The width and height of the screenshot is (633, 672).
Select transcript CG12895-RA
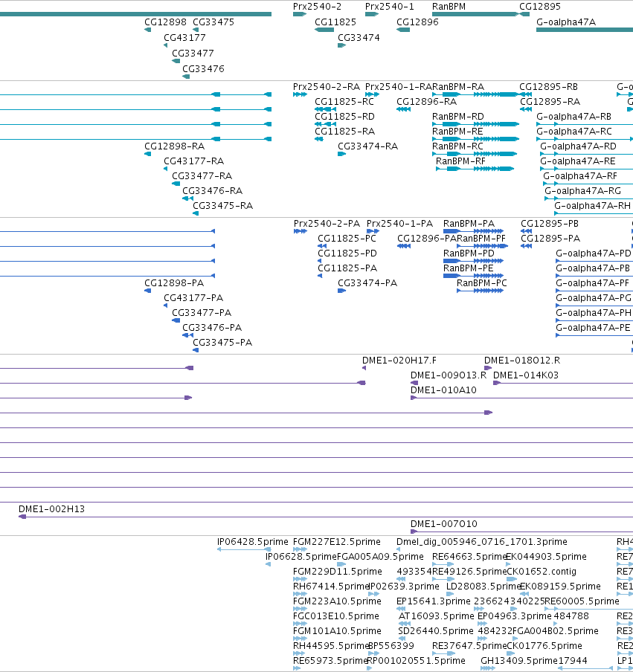550,102
